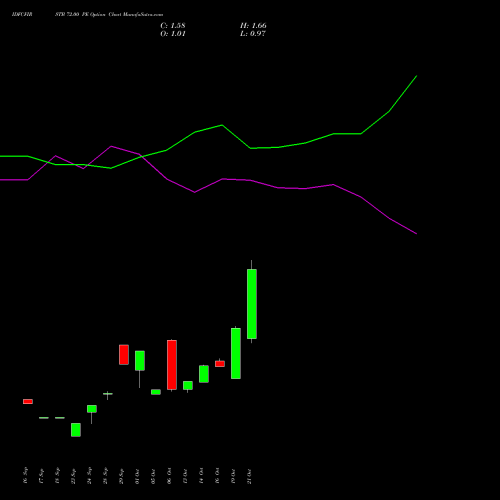Click the 29 Sep date label

pos(122,476)
